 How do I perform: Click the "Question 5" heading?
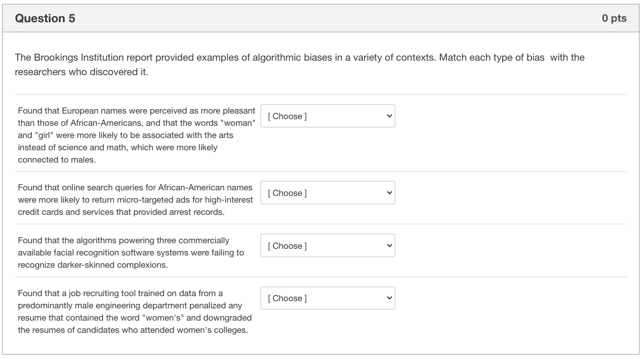pos(45,18)
